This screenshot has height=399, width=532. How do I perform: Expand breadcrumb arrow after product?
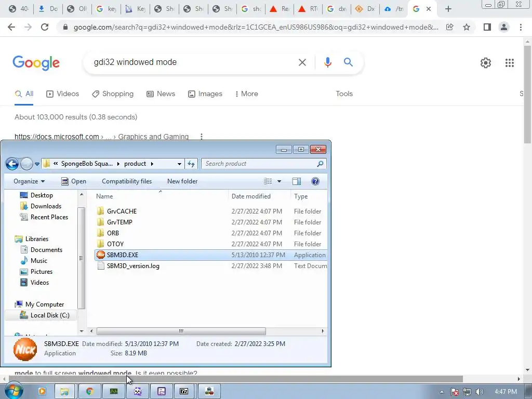pyautogui.click(x=152, y=164)
